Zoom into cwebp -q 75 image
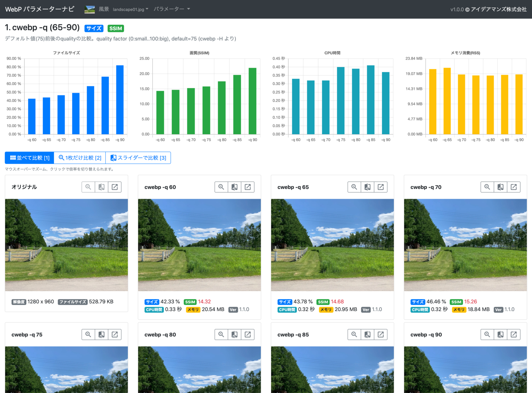The height and width of the screenshot is (393, 532). [x=88, y=334]
